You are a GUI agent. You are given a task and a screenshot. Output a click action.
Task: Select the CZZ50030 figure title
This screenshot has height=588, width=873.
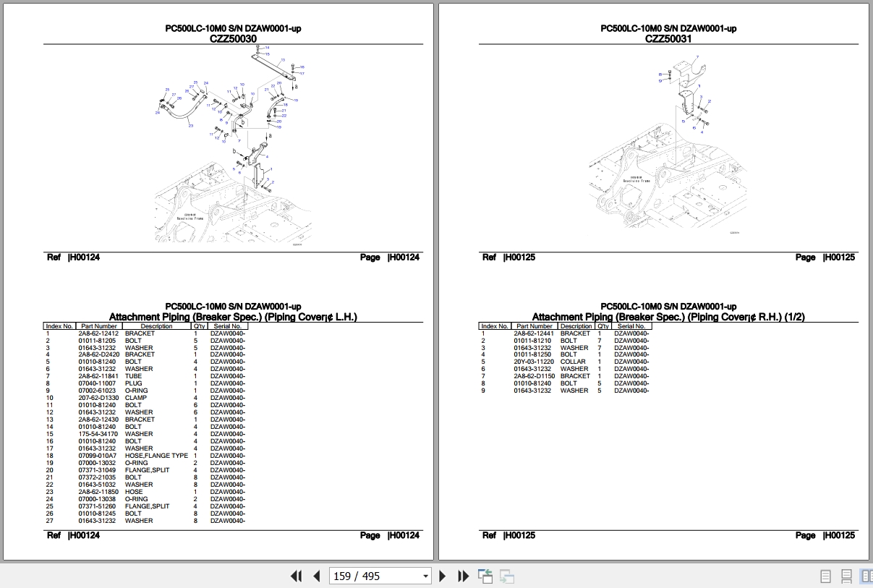(232, 39)
